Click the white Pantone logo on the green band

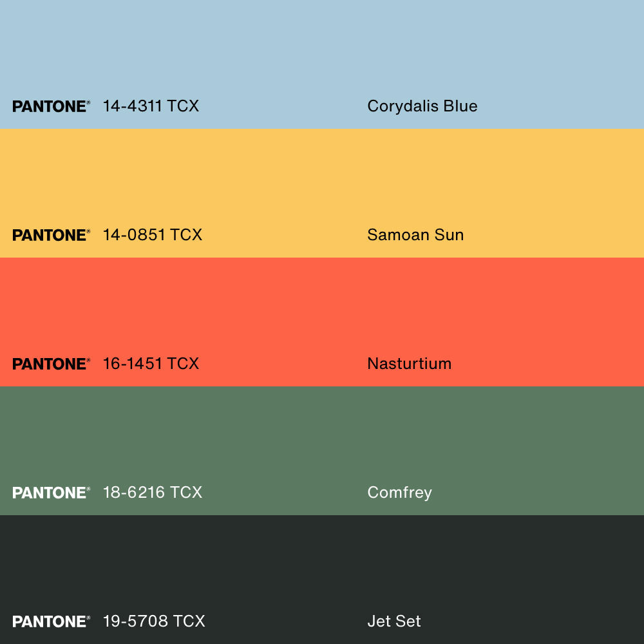tap(51, 493)
